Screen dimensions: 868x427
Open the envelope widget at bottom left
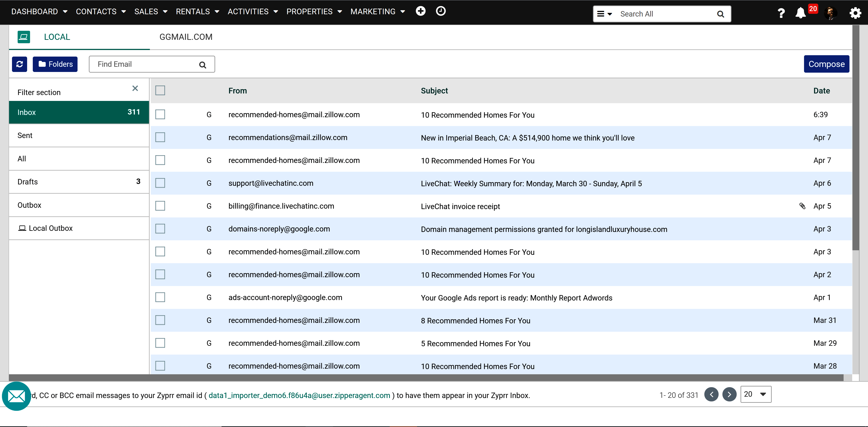pos(16,396)
